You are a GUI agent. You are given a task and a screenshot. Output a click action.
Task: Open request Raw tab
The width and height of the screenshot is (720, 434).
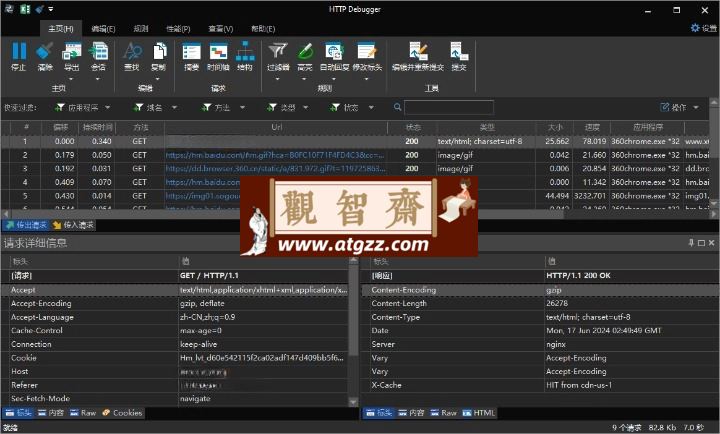[83, 413]
